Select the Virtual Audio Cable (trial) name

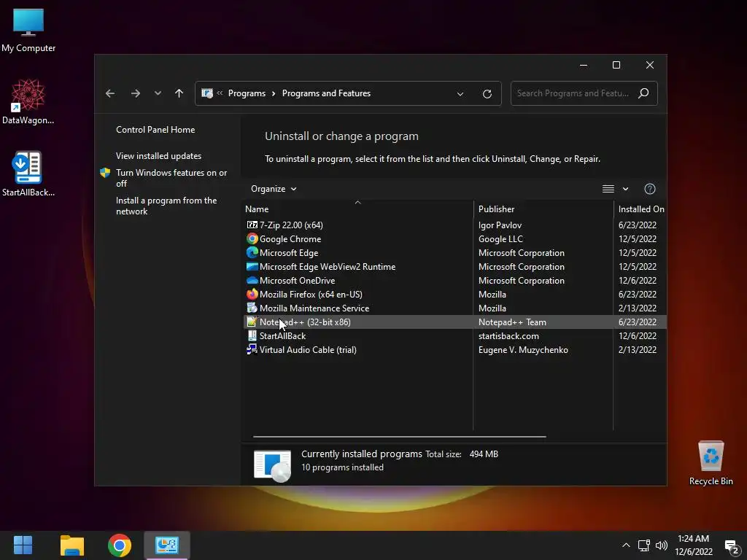click(x=308, y=349)
